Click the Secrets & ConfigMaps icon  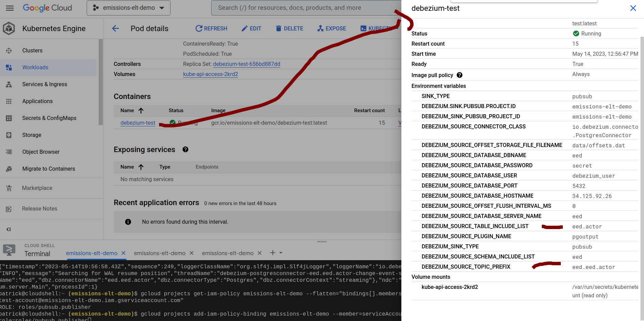point(9,118)
